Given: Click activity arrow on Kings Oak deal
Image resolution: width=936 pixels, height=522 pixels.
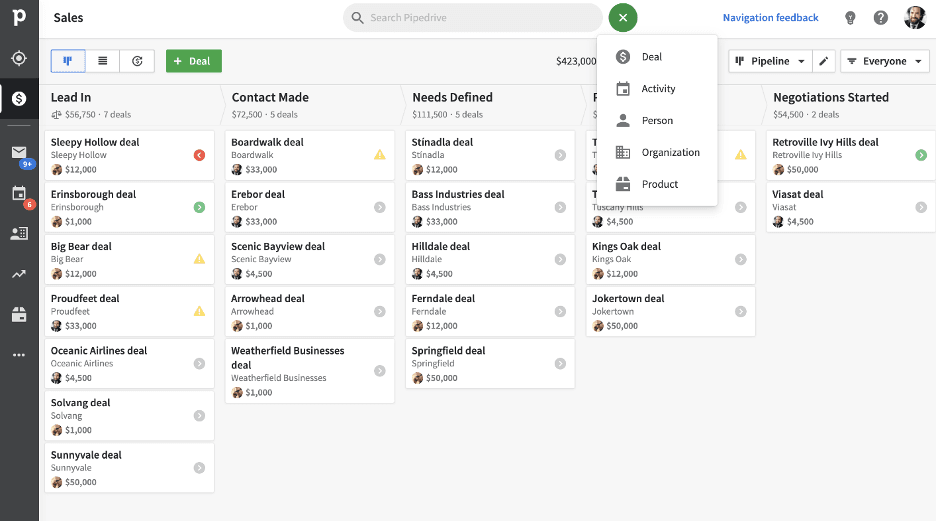Looking at the screenshot, I should tap(741, 259).
